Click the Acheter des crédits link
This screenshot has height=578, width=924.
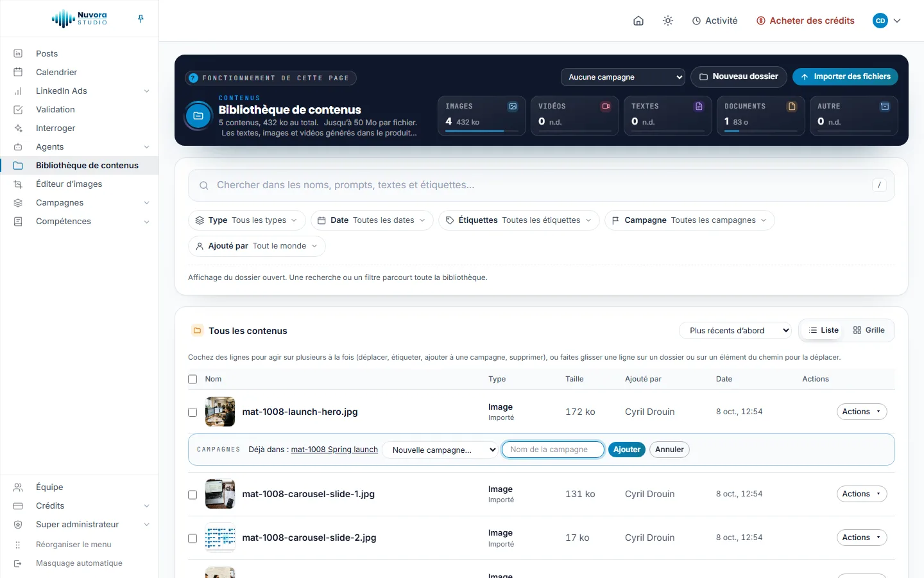[805, 21]
